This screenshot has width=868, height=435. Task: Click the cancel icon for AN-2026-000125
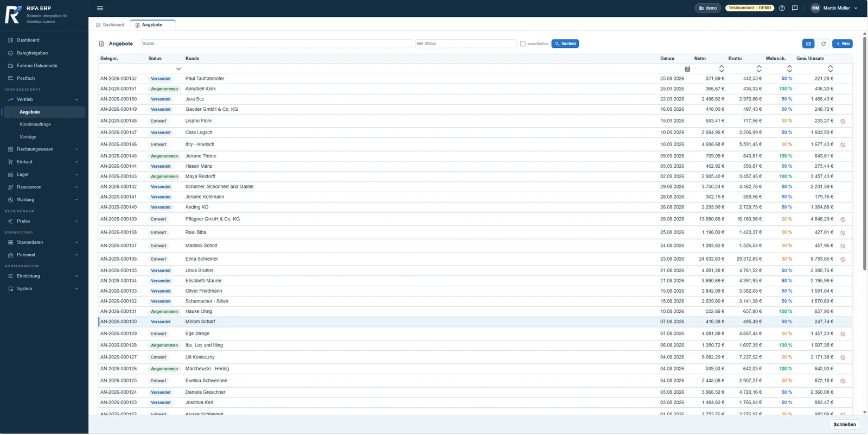[x=843, y=381]
